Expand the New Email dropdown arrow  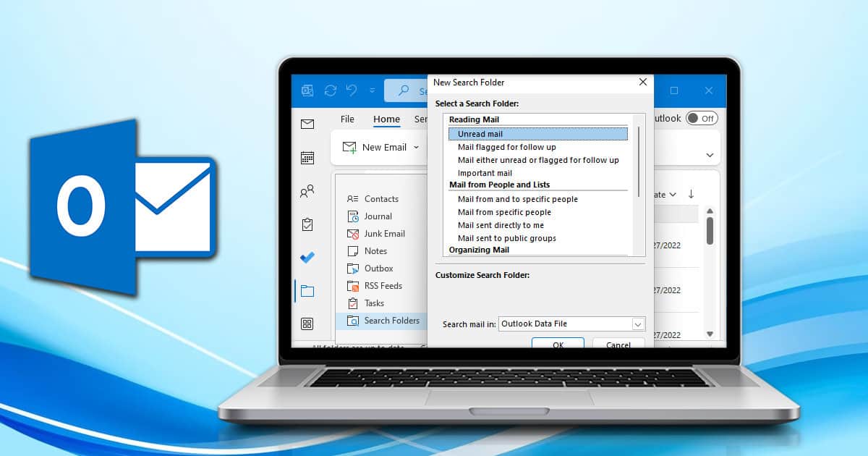point(416,148)
